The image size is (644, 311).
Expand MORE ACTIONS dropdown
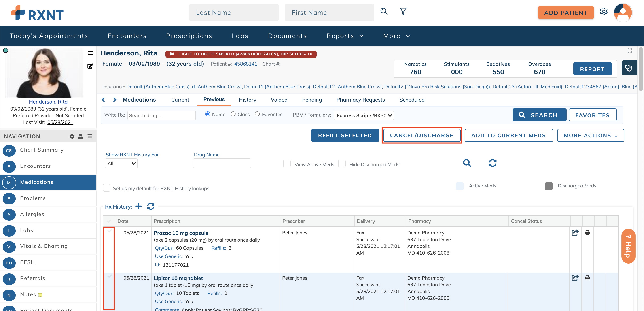[591, 135]
